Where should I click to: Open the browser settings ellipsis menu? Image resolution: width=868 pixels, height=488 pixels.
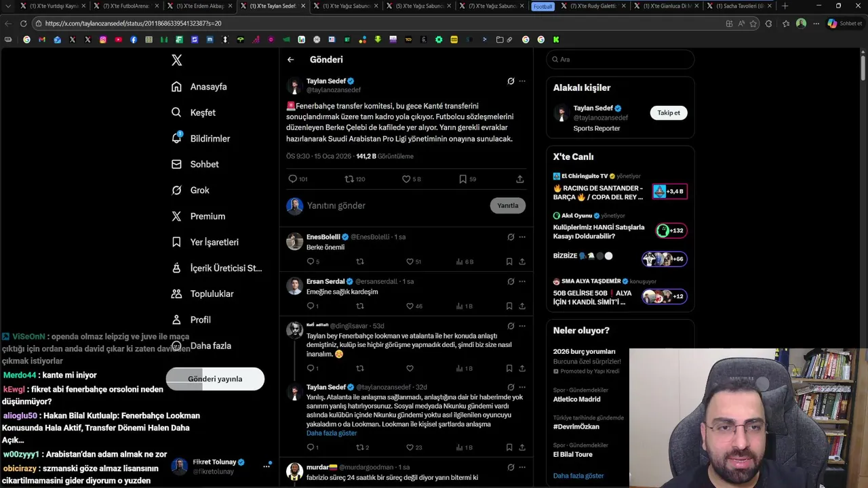coord(816,23)
